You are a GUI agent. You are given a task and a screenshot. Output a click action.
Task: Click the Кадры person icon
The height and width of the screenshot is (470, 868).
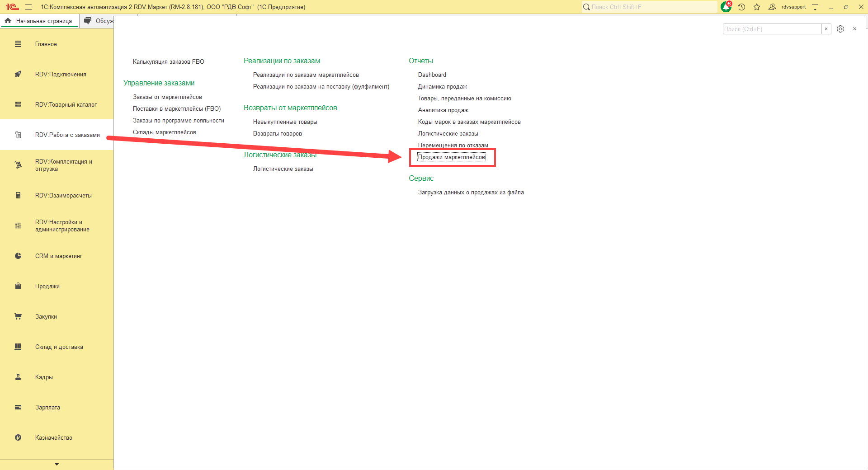pos(18,377)
